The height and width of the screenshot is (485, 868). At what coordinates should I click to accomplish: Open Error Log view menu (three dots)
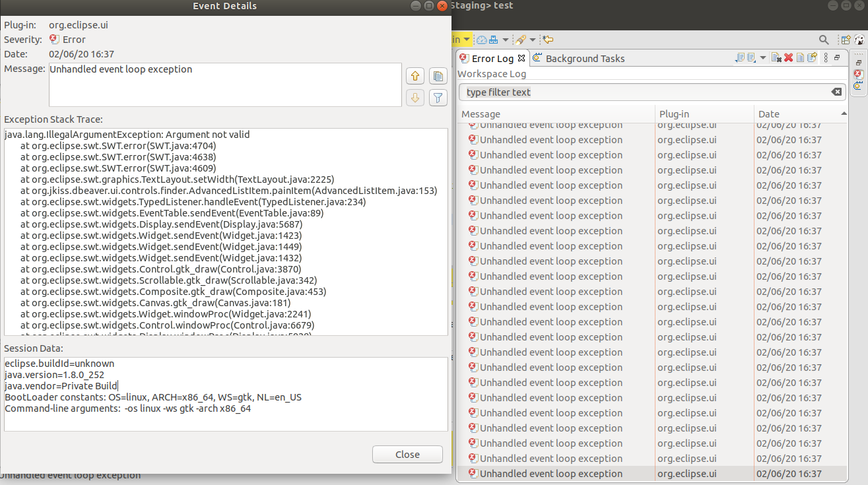coord(826,57)
